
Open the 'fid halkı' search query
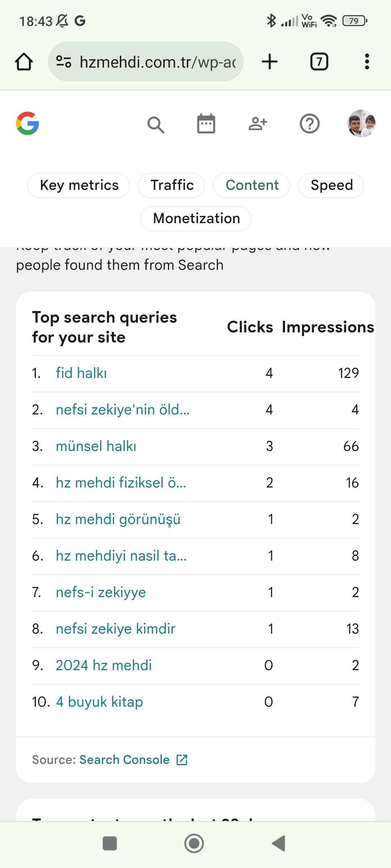click(81, 373)
